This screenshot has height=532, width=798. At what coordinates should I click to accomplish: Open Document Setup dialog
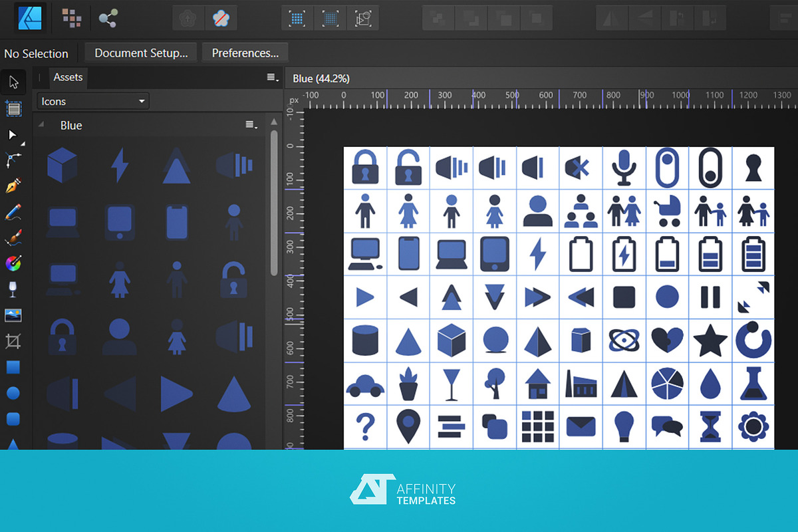(x=146, y=53)
